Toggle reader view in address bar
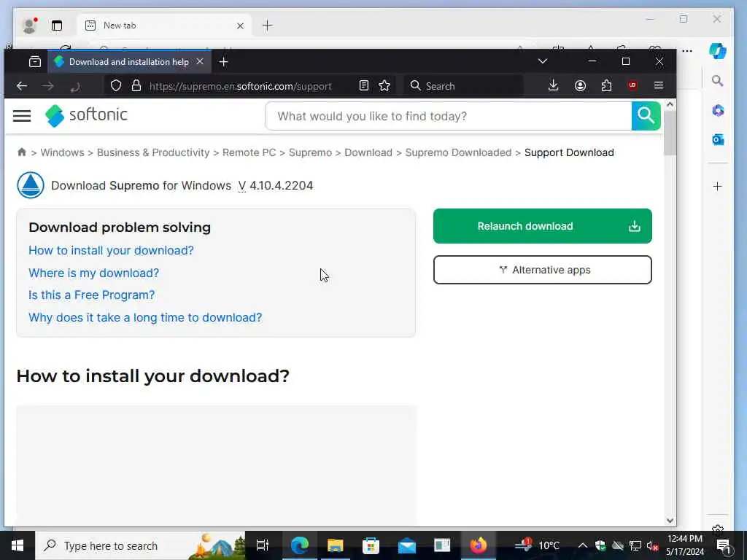747x560 pixels. point(363,86)
